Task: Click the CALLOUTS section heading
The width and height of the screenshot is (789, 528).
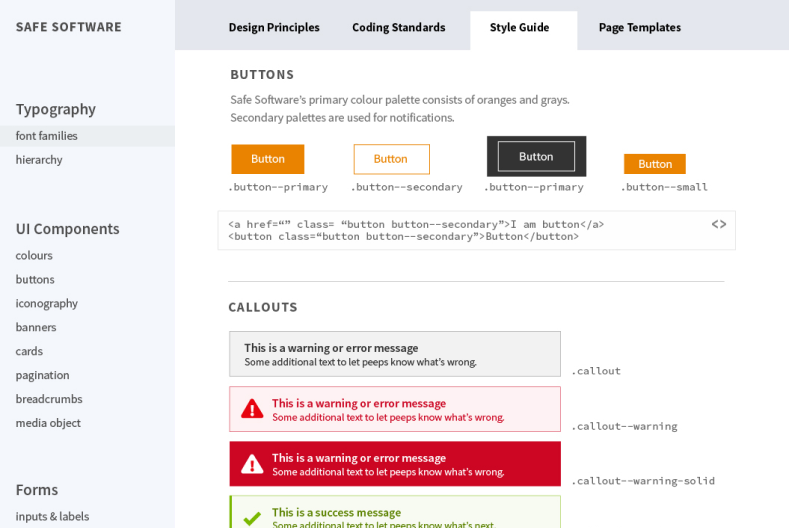Action: (263, 308)
